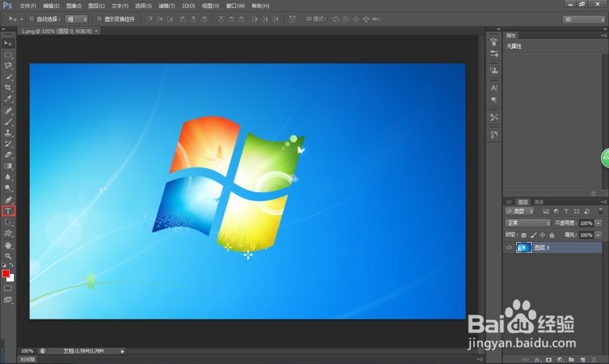Select the Zoom tool in toolbox

[x=8, y=256]
